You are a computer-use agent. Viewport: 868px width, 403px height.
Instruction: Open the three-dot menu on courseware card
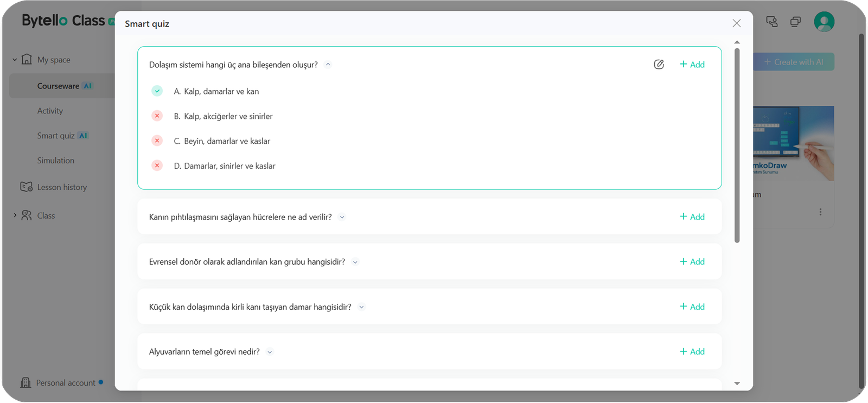pyautogui.click(x=820, y=212)
